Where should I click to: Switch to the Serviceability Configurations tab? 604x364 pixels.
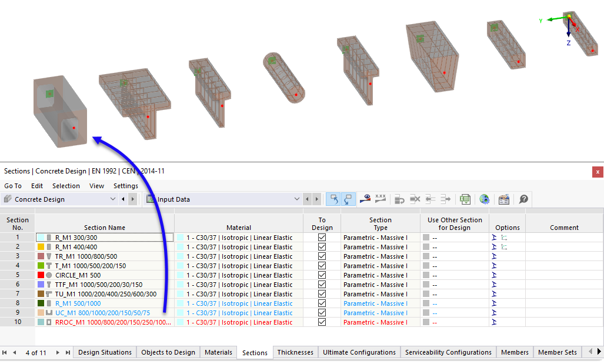point(448,352)
